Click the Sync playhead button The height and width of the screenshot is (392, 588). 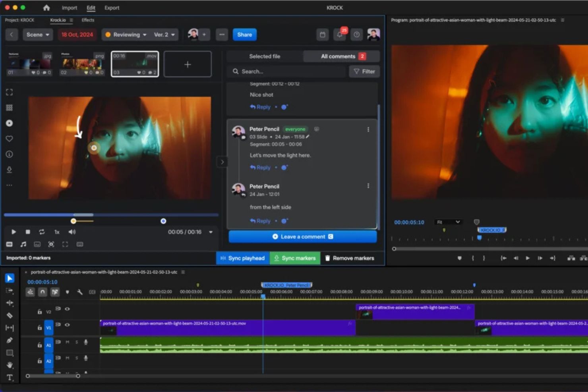click(x=243, y=258)
